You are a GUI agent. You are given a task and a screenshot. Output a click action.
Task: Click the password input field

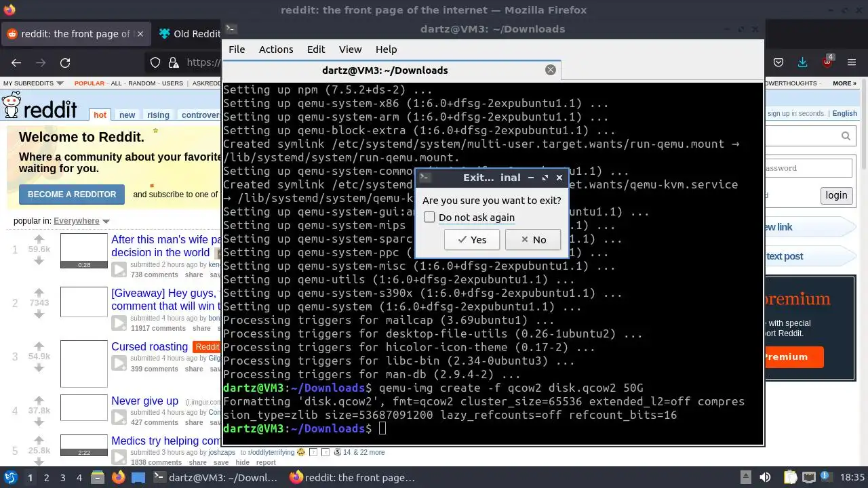808,168
